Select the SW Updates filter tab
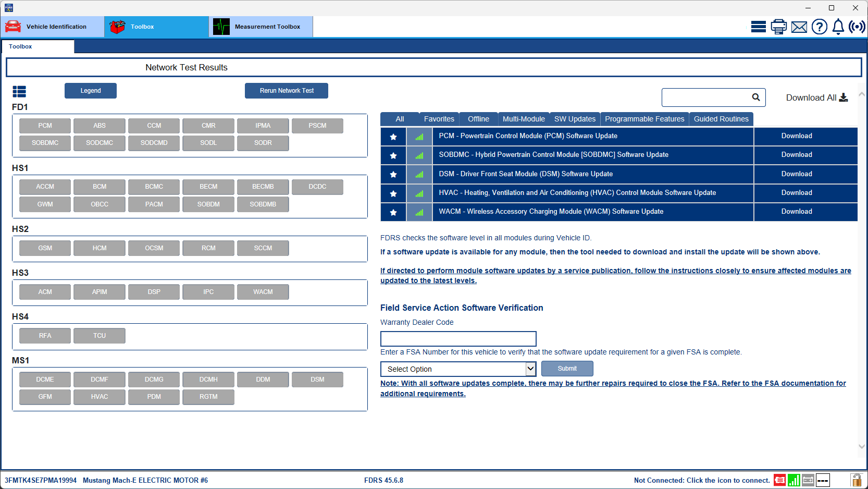Viewport: 868px width, 489px height. 575,119
